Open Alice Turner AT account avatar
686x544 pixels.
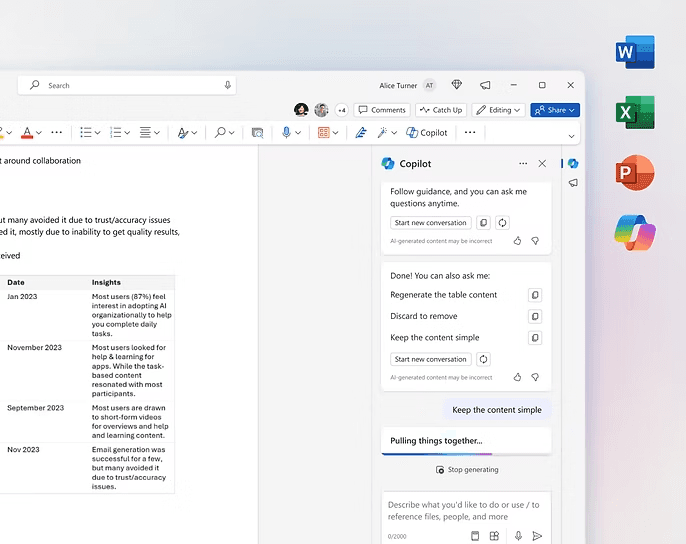tap(430, 85)
